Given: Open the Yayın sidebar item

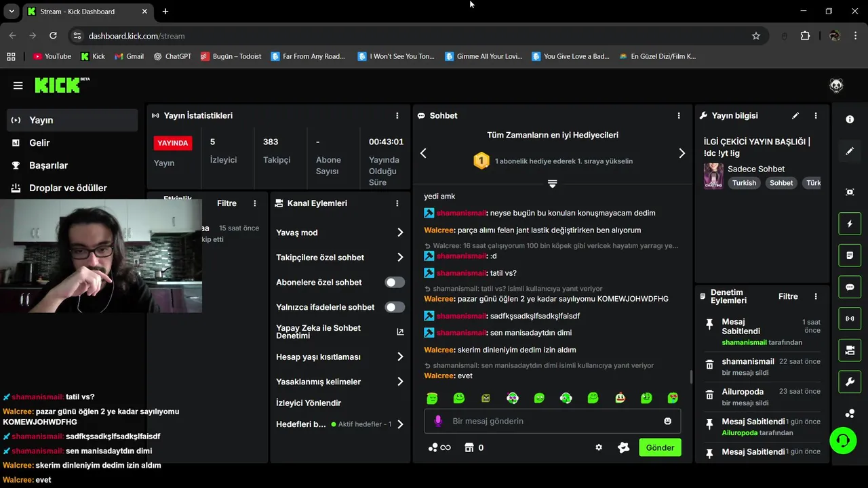Looking at the screenshot, I should pos(73,120).
